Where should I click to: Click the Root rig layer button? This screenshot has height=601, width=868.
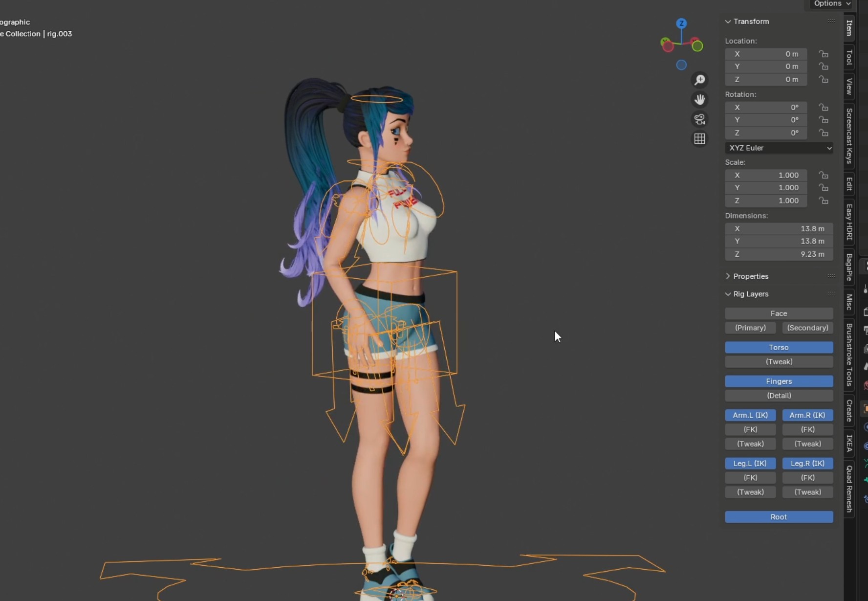pos(779,517)
